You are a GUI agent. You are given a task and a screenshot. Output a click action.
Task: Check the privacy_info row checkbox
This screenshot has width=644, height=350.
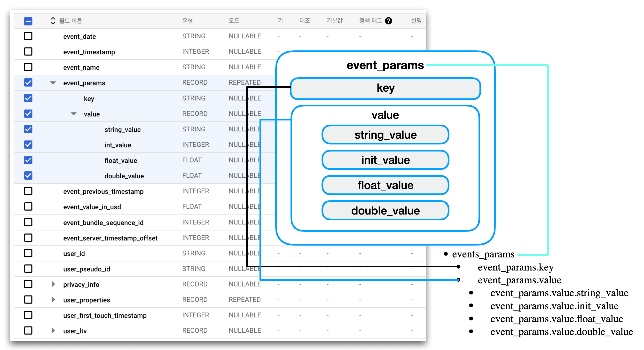28,284
